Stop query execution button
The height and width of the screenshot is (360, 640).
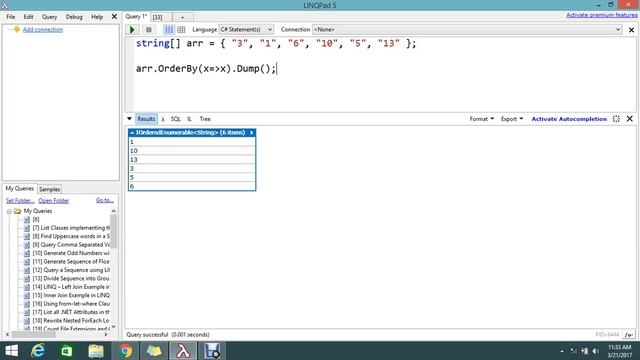tap(149, 30)
